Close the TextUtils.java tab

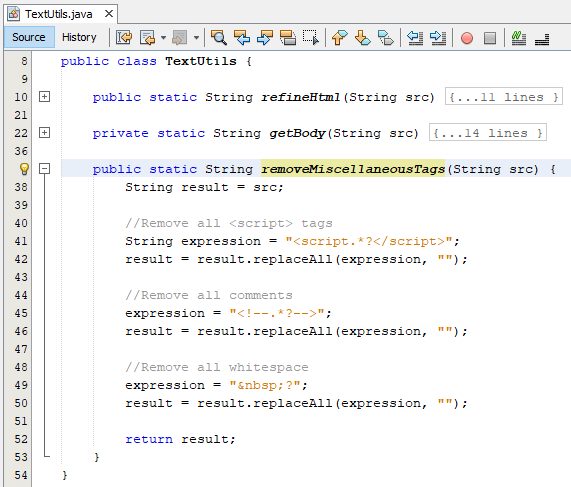click(109, 14)
